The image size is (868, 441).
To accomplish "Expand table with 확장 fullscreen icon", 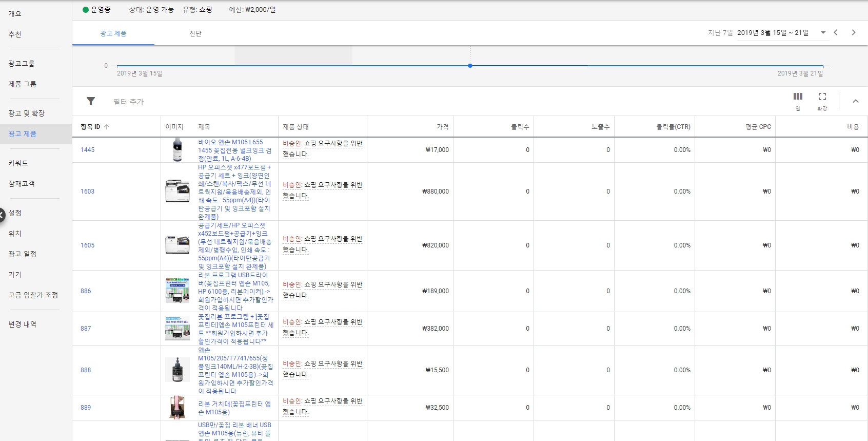I will click(822, 97).
